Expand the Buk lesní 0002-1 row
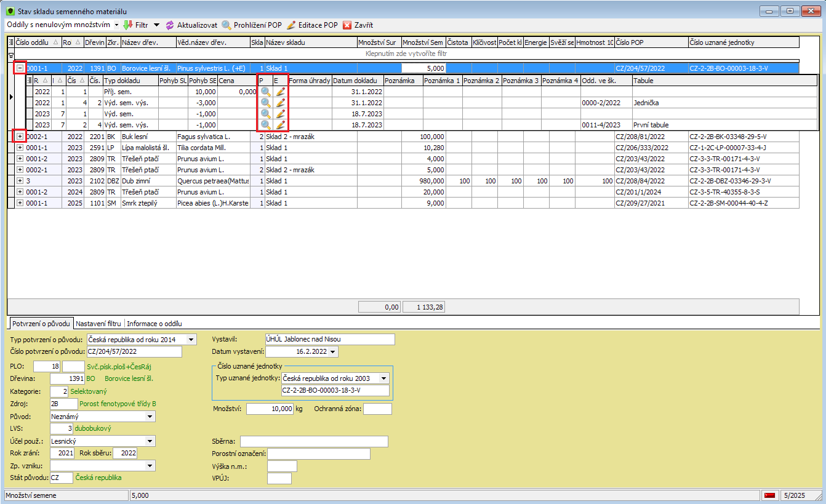 pyautogui.click(x=20, y=136)
